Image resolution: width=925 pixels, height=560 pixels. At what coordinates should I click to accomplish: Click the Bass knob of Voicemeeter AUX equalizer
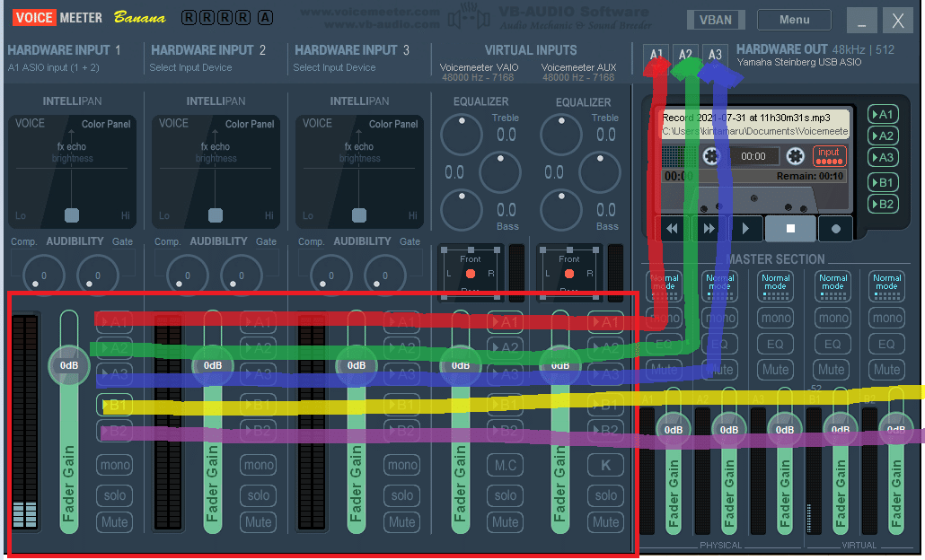point(561,210)
